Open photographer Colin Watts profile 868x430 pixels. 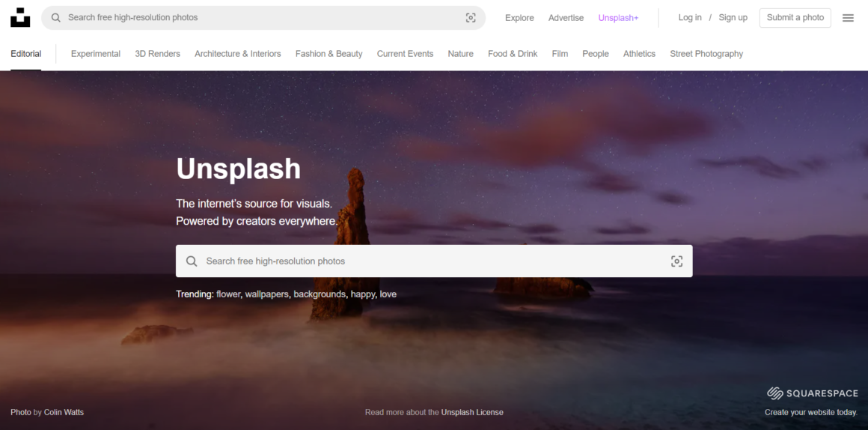tap(64, 412)
